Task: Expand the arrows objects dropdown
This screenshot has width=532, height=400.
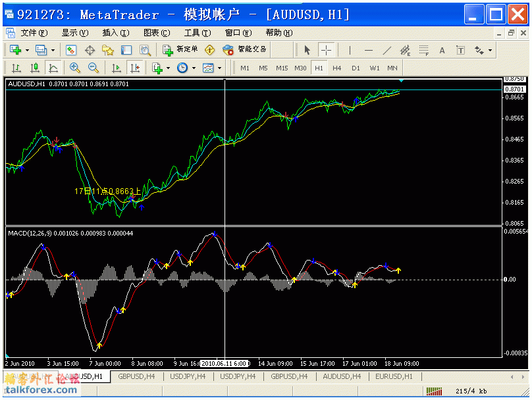Action: click(x=490, y=50)
